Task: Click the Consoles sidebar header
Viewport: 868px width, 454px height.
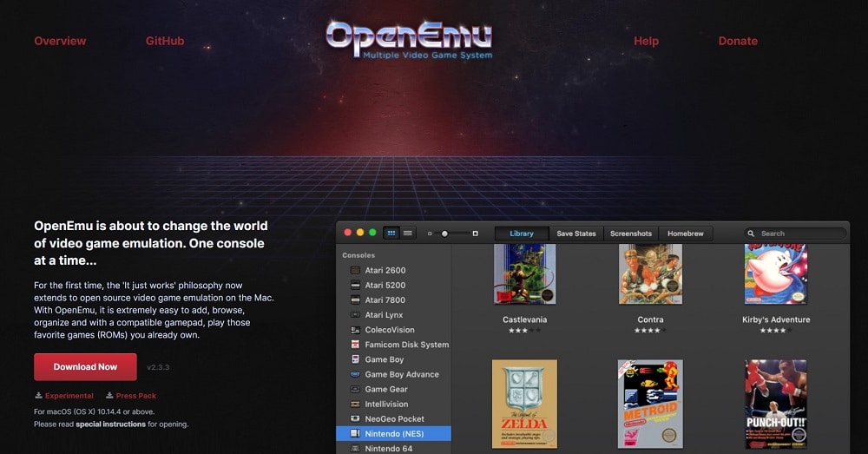Action: (x=358, y=255)
